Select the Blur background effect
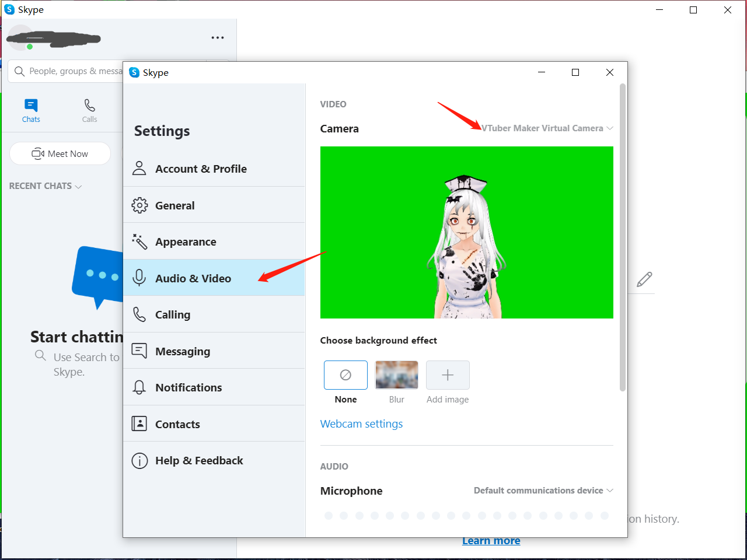The image size is (747, 560). (397, 375)
